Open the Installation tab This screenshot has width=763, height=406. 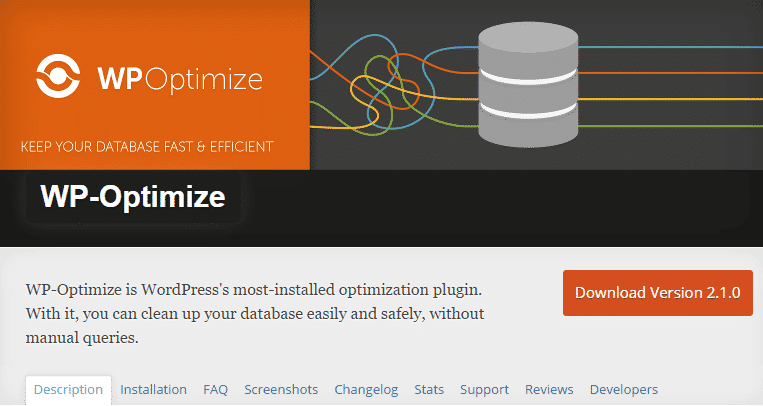point(153,390)
